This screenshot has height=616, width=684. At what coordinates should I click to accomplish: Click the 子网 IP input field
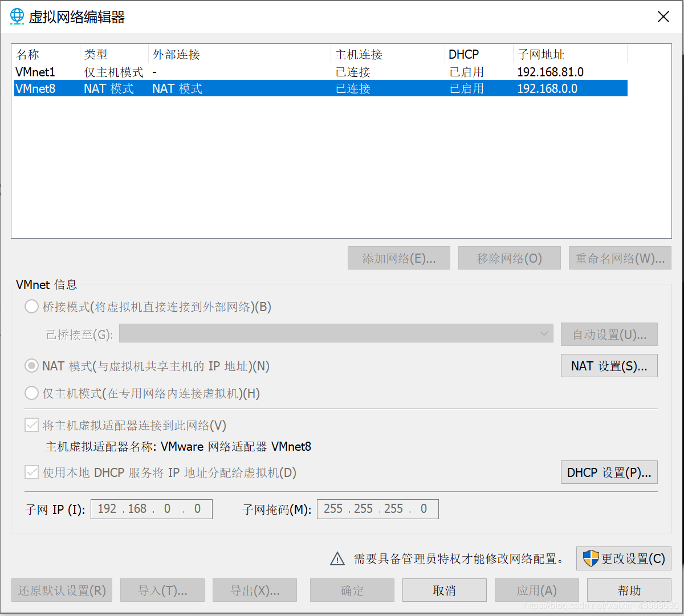152,509
